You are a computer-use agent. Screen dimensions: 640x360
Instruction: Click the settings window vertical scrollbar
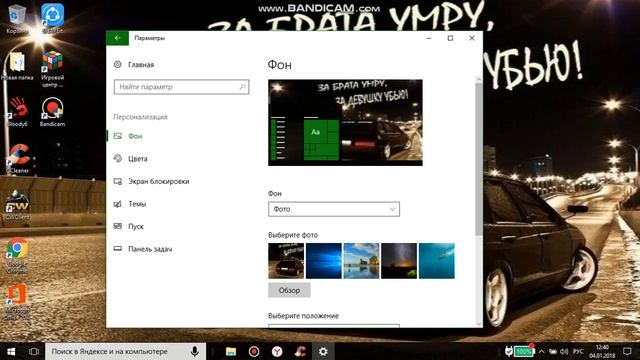tap(479, 159)
